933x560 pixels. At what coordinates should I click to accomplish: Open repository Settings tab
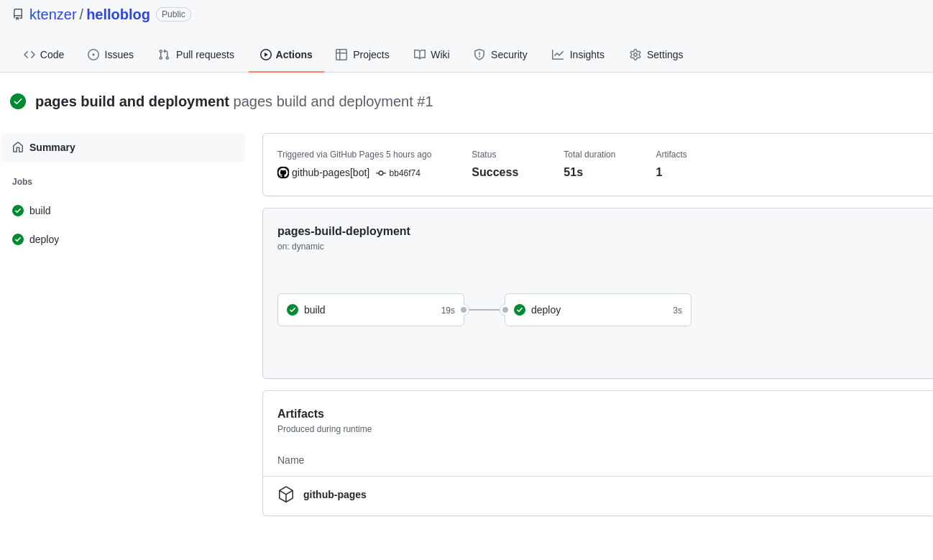(x=656, y=55)
